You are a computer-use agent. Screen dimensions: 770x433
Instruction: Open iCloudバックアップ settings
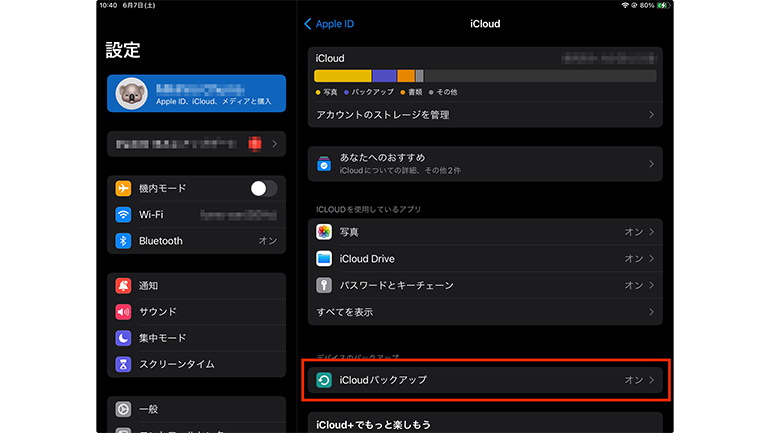pyautogui.click(x=485, y=380)
